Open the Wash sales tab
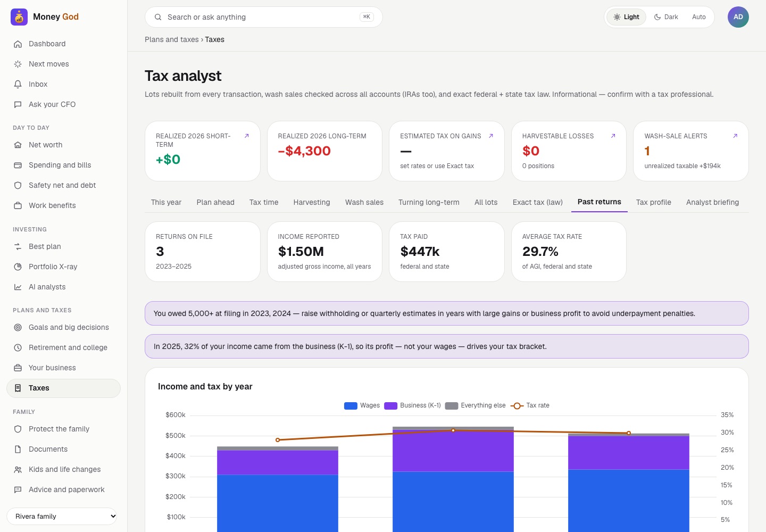The width and height of the screenshot is (766, 532). pos(364,202)
